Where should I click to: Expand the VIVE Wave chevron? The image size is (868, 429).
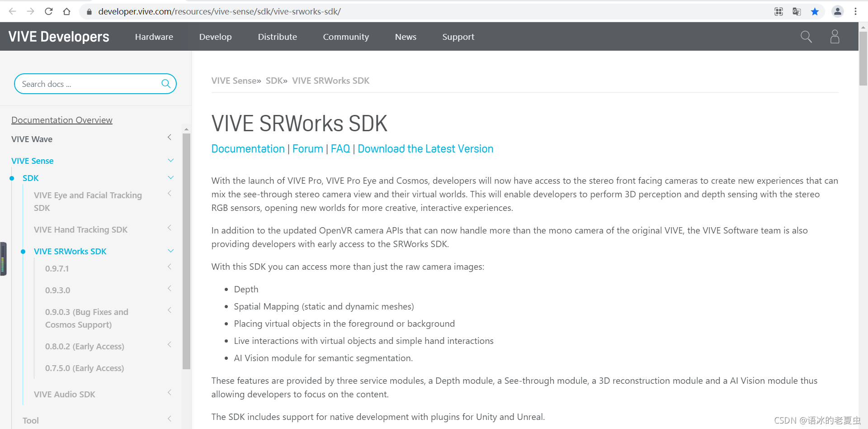[x=170, y=137]
